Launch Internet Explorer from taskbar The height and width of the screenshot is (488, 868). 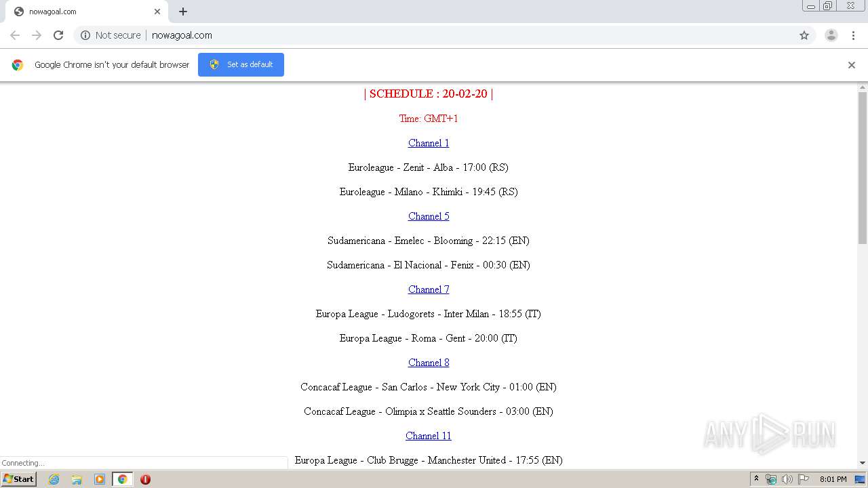(54, 479)
